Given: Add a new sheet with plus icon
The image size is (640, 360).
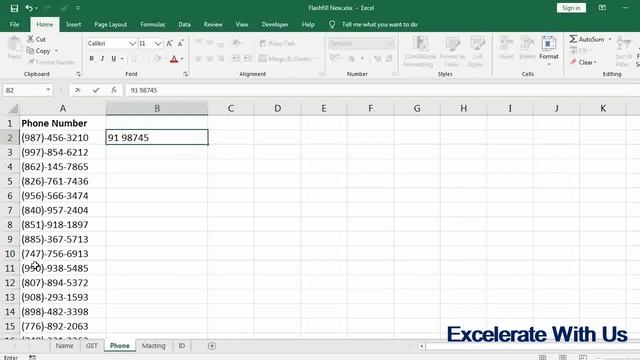Looking at the screenshot, I should pos(211,346).
